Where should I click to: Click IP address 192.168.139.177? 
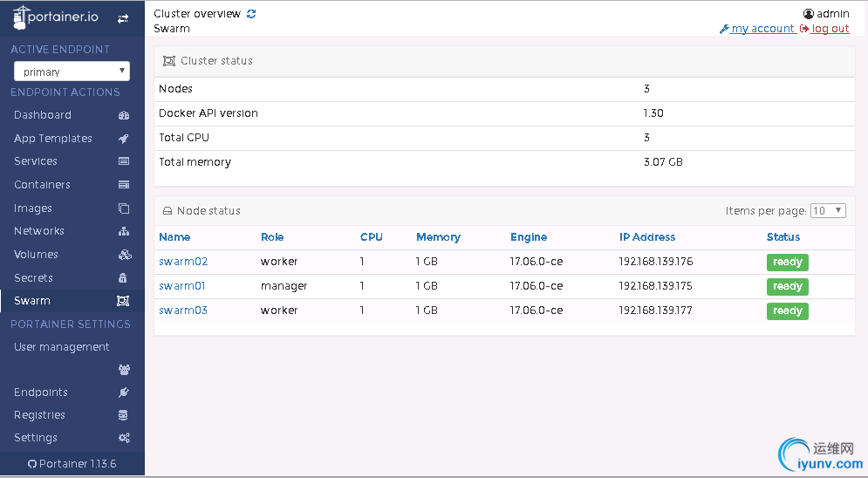pyautogui.click(x=655, y=311)
